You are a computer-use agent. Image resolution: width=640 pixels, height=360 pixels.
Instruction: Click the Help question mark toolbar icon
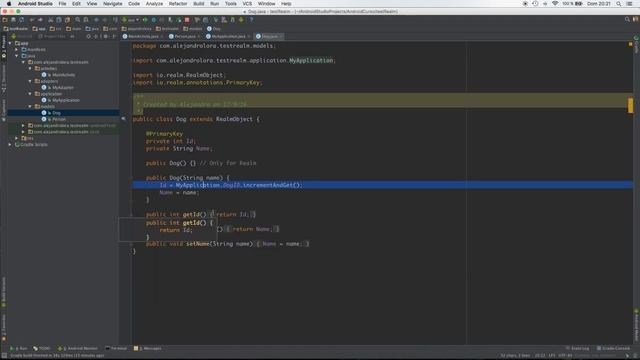[251, 20]
